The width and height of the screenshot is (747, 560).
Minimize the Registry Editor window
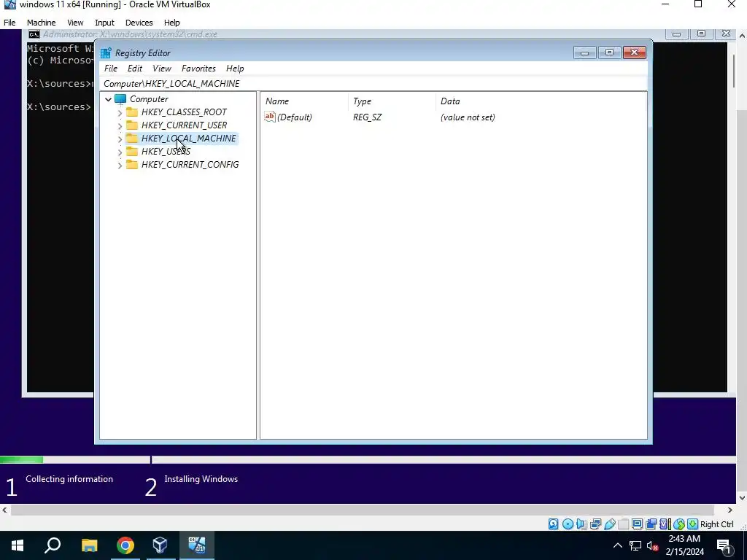point(584,52)
